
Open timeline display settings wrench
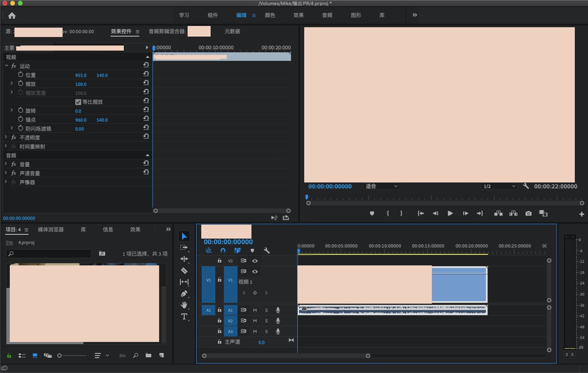pos(267,251)
